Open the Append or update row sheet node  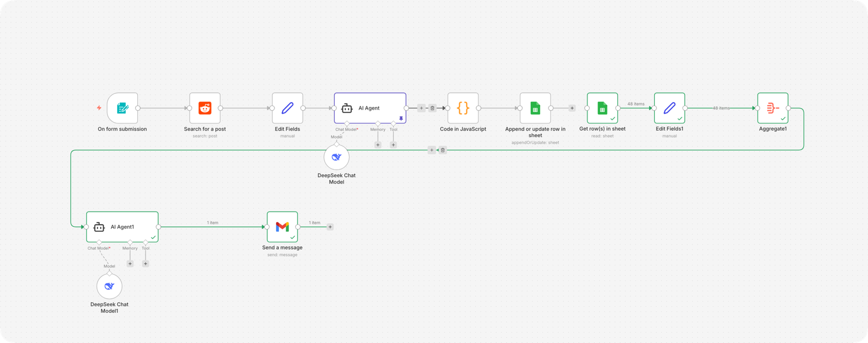tap(535, 108)
